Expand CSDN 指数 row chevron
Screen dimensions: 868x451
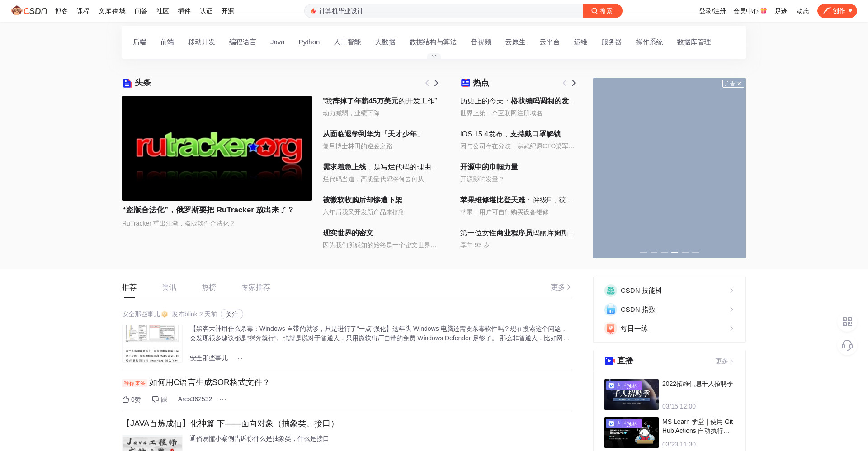click(x=731, y=310)
